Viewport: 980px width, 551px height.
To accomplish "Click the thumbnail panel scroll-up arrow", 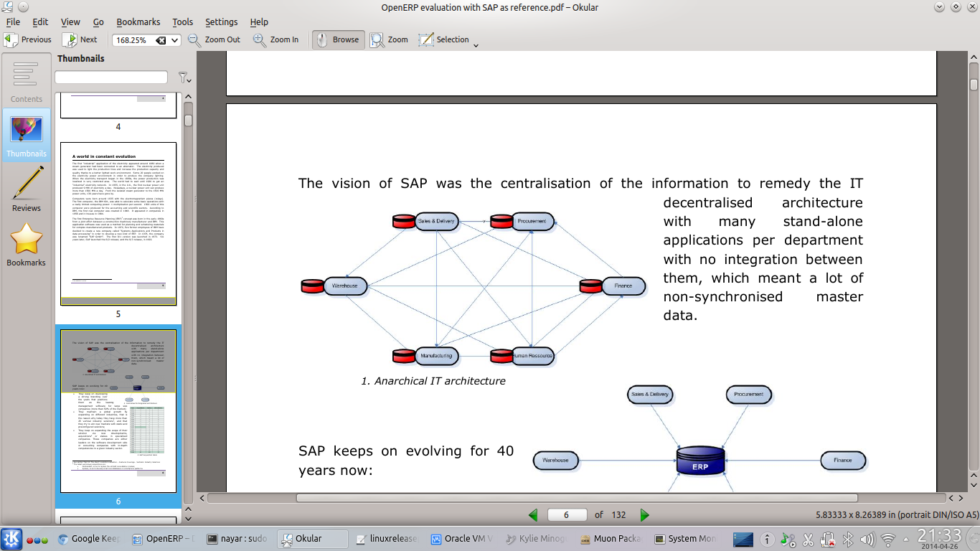I will (x=189, y=95).
